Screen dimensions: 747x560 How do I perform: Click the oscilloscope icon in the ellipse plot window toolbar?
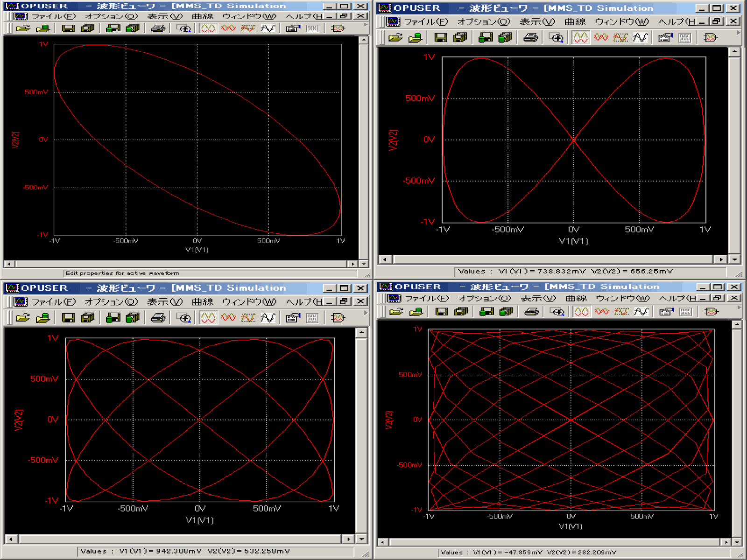[x=338, y=28]
